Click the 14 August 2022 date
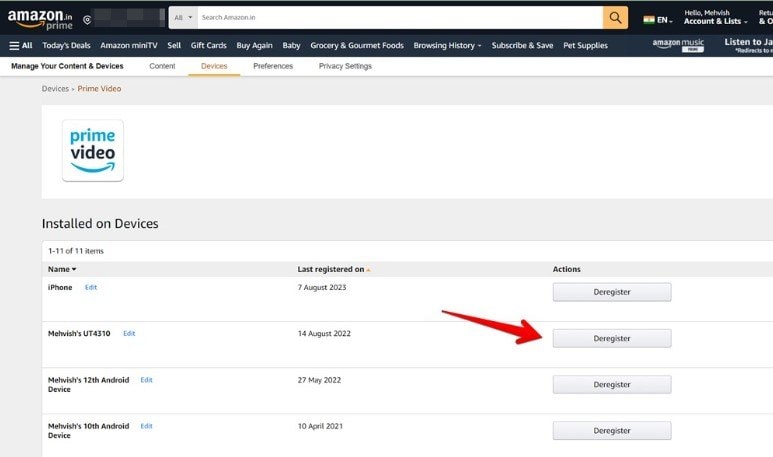Screen dimensions: 773x457 324,334
